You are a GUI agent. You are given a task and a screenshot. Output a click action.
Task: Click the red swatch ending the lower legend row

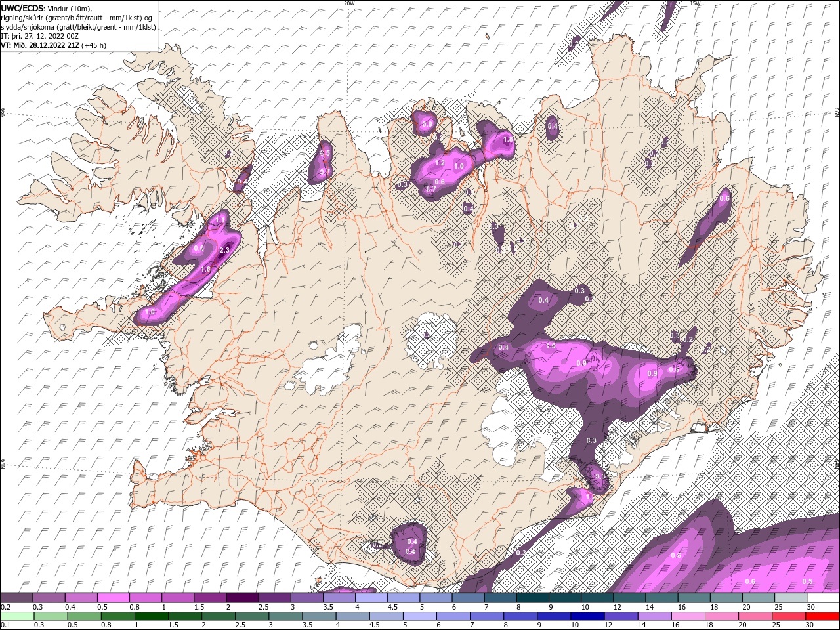[823, 616]
